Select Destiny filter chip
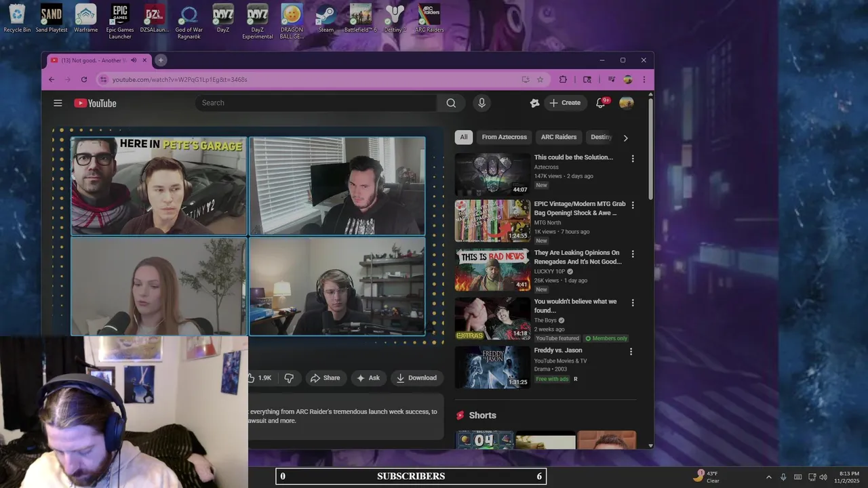This screenshot has height=488, width=868. pyautogui.click(x=601, y=137)
